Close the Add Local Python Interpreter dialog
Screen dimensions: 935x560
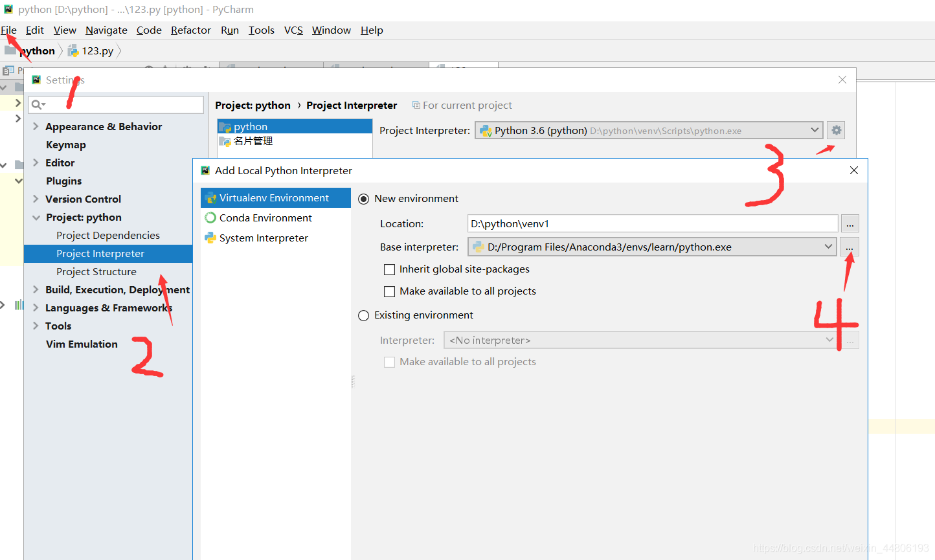[x=854, y=170]
